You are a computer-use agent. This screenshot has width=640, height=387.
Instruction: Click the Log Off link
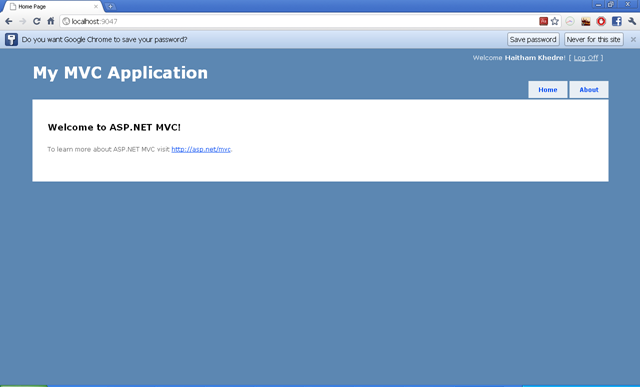tap(586, 58)
